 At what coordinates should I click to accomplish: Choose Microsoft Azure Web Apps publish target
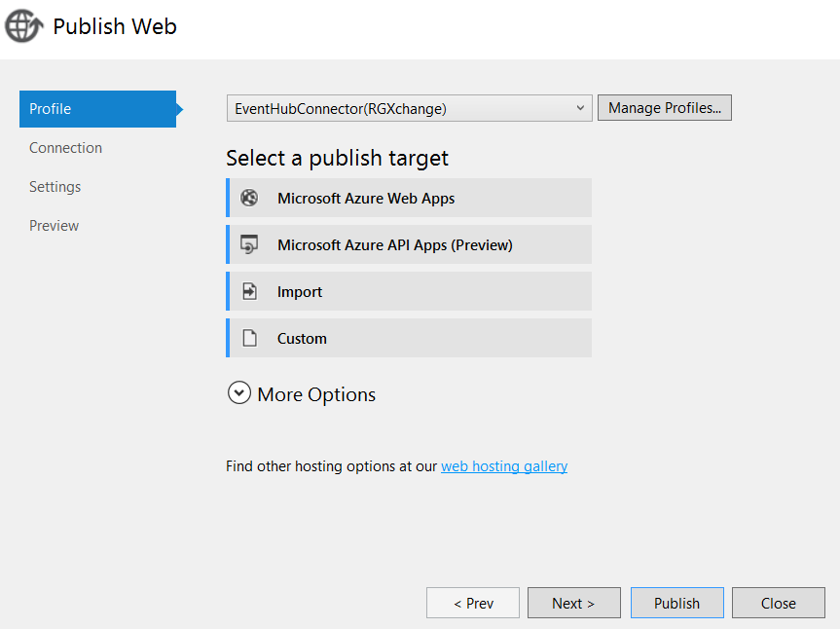pos(366,198)
